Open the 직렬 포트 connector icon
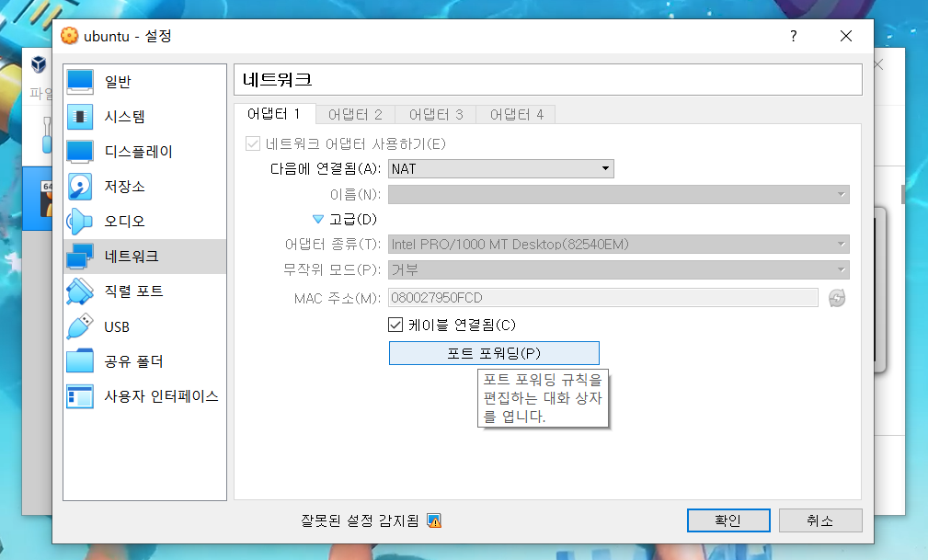 click(80, 291)
